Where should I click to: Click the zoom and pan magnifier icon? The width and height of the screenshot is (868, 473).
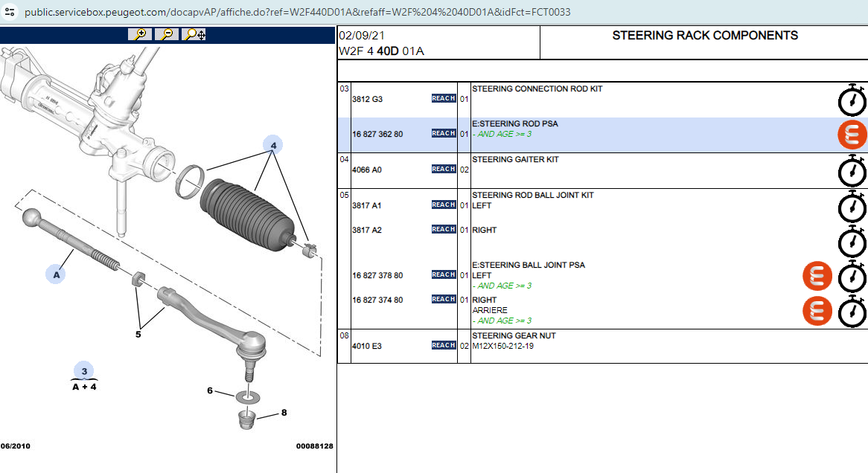click(194, 34)
